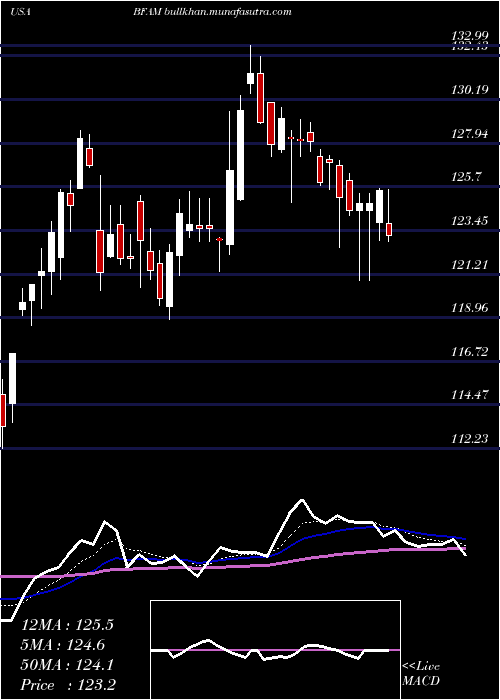Click the 121.21 price level label
This screenshot has width=500, height=700.
[470, 265]
